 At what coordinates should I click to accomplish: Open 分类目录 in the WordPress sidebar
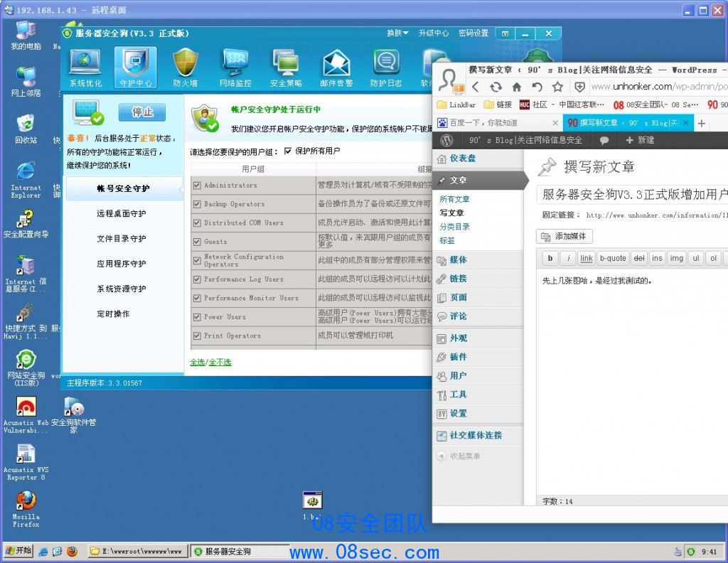[x=454, y=227]
